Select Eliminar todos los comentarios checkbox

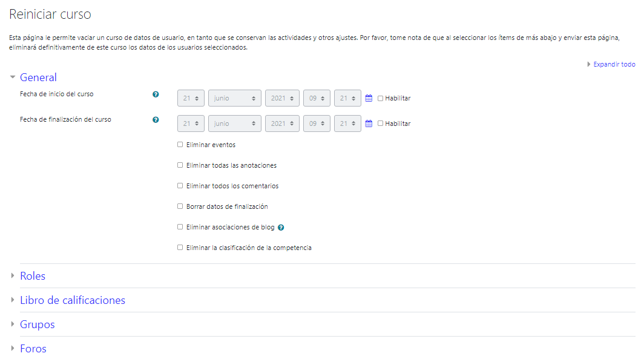coord(180,186)
